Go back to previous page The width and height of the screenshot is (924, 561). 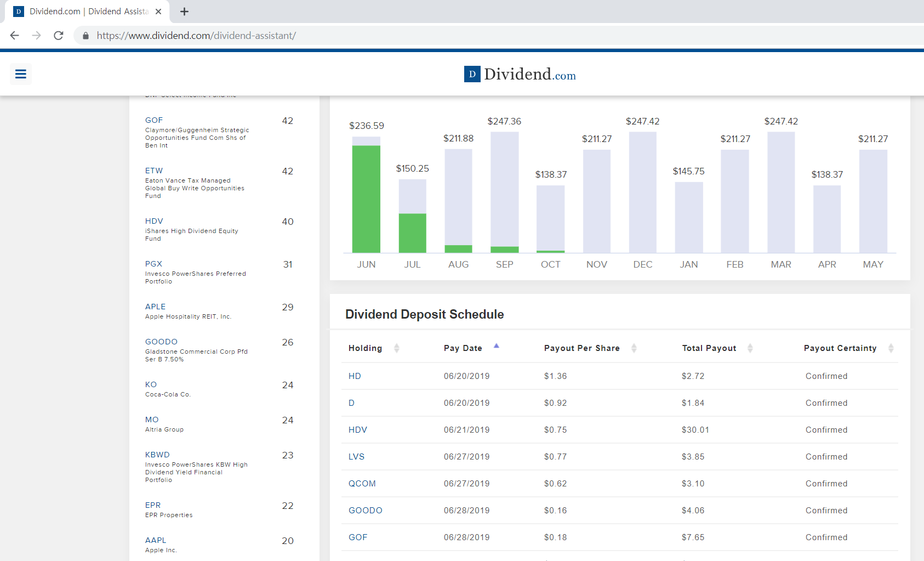click(15, 36)
